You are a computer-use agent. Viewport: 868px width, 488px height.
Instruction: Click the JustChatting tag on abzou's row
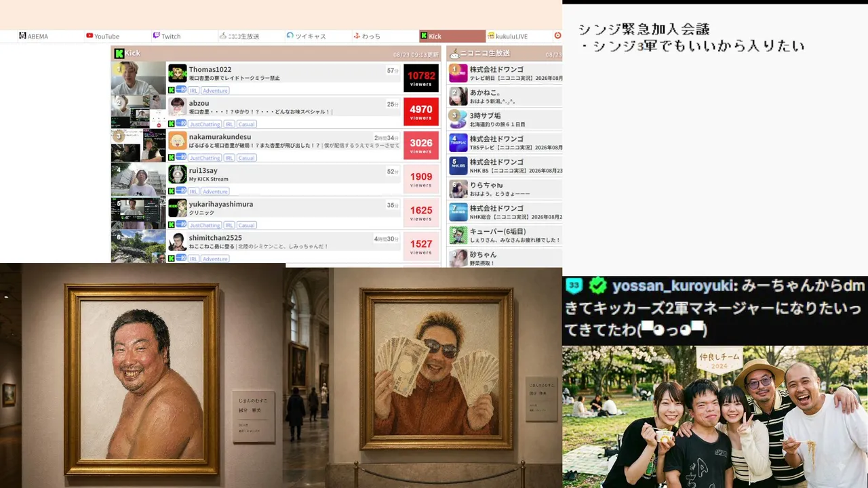click(x=205, y=124)
